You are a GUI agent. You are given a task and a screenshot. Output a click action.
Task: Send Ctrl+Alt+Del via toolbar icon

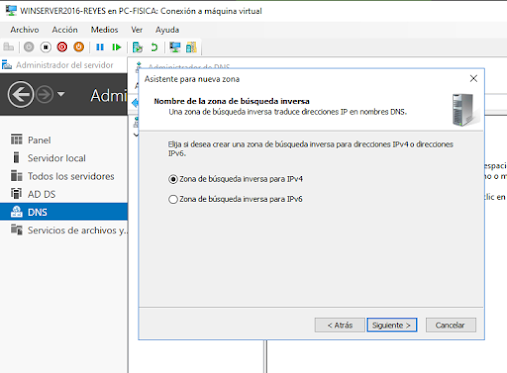click(x=9, y=47)
